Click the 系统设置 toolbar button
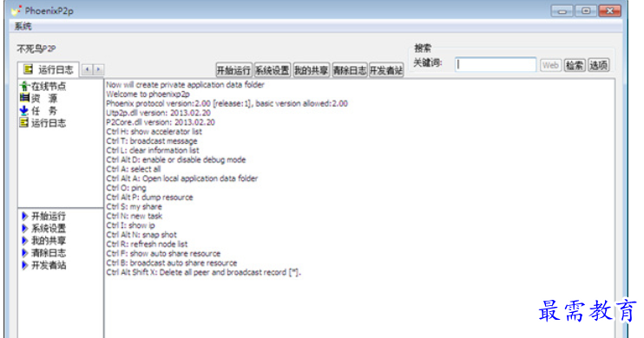644x338 pixels. click(x=273, y=70)
